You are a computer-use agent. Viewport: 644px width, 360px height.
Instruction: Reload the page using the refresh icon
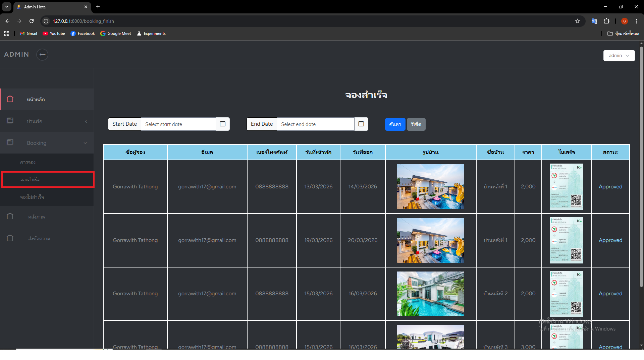tap(32, 21)
